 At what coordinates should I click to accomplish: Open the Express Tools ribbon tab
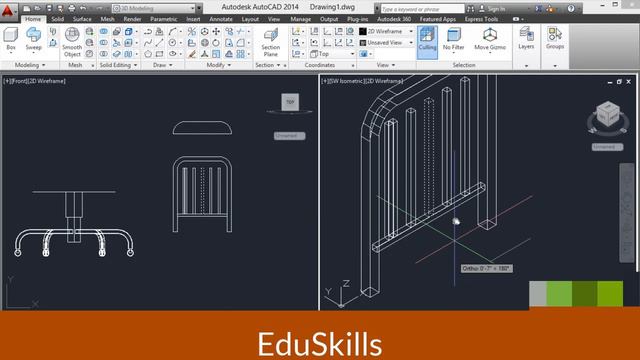[x=481, y=19]
